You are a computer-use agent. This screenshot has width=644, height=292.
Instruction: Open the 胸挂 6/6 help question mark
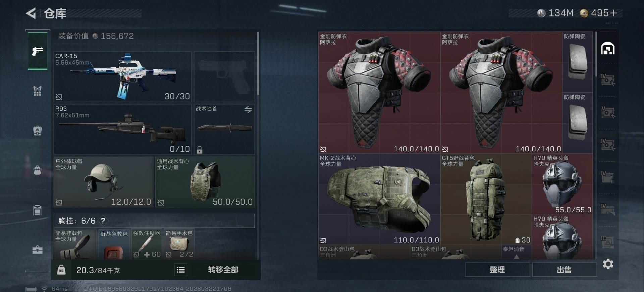point(103,221)
